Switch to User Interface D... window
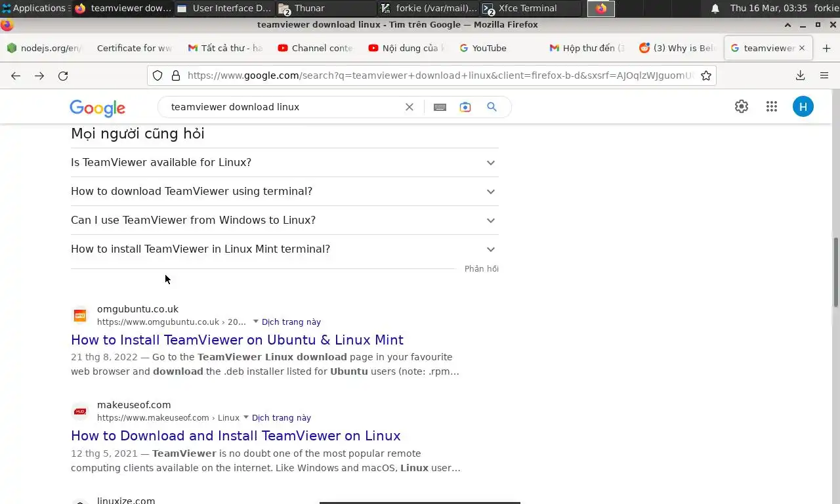Viewport: 840px width, 504px height. [224, 8]
